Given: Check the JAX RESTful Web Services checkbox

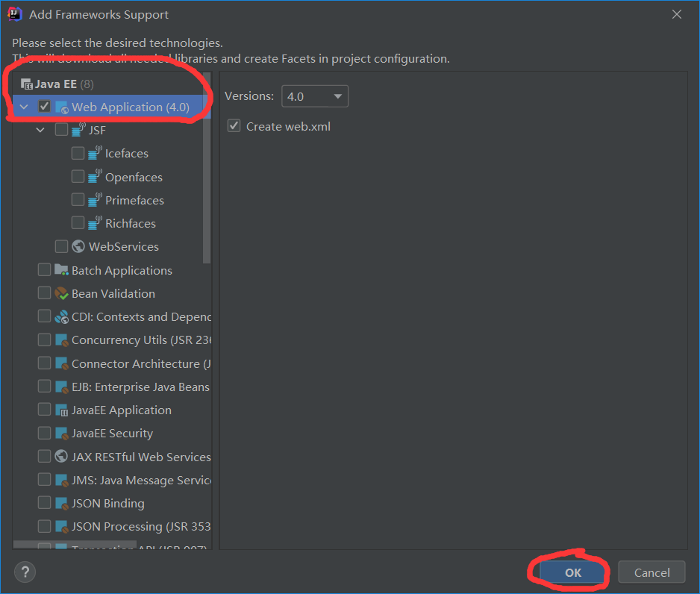Looking at the screenshot, I should [44, 456].
